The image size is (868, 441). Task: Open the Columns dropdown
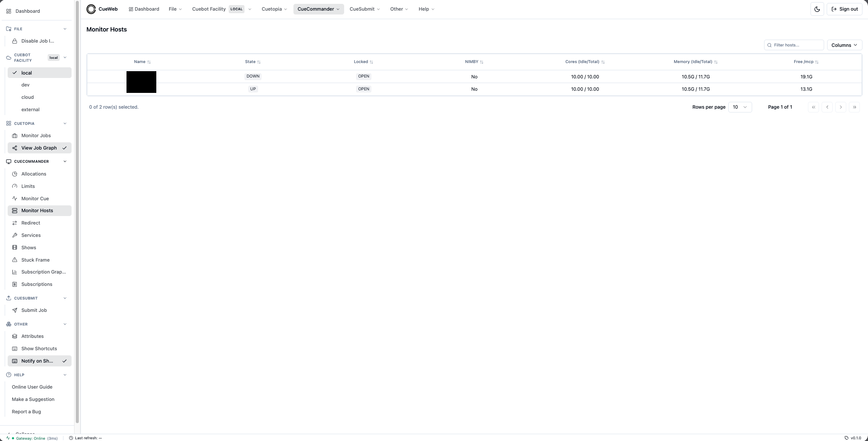(844, 45)
